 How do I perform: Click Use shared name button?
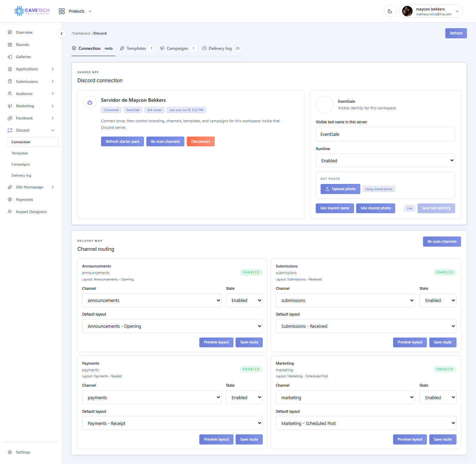coord(335,208)
